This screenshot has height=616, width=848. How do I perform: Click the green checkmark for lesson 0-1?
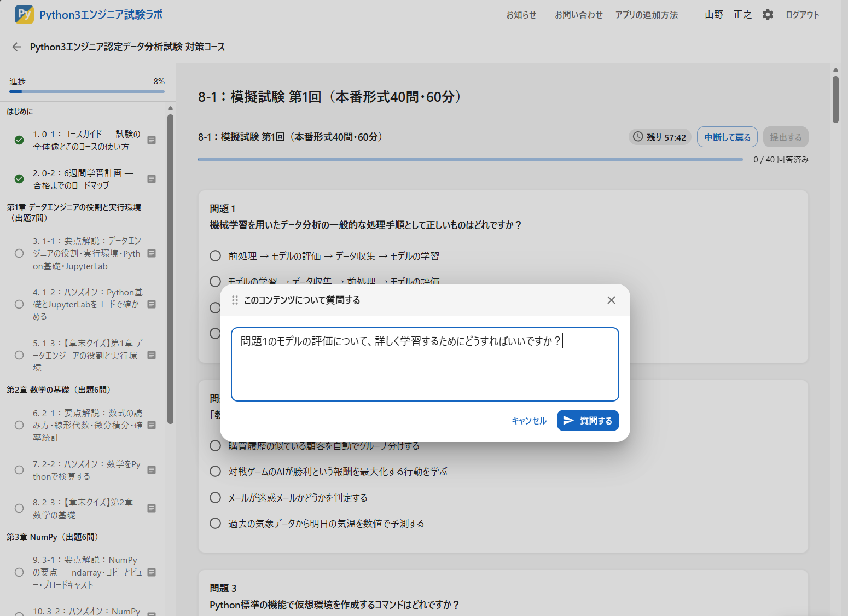pos(19,140)
